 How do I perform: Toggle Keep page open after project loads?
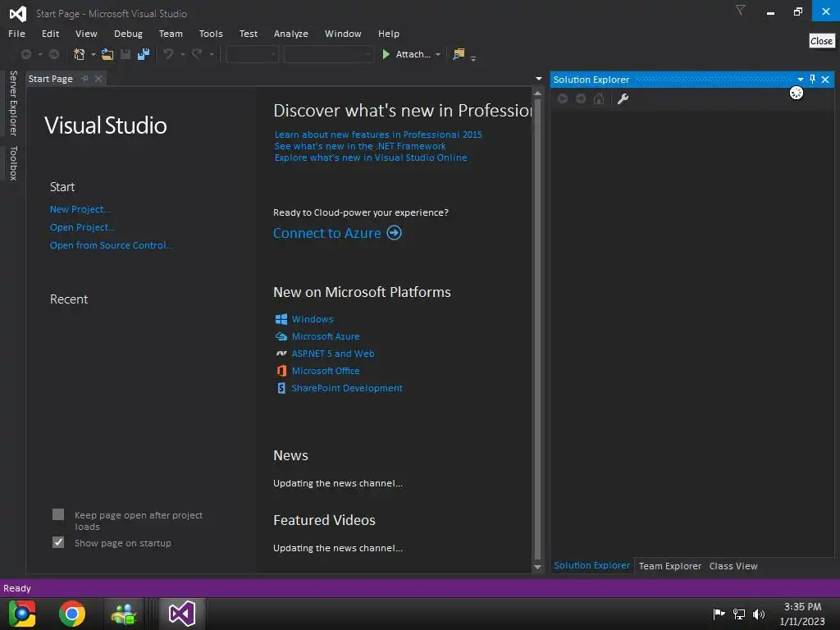click(58, 515)
